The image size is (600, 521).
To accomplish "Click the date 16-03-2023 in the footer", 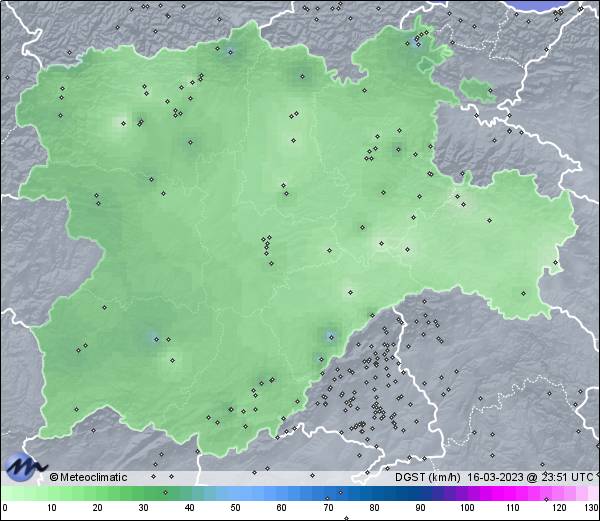I will (x=496, y=477).
